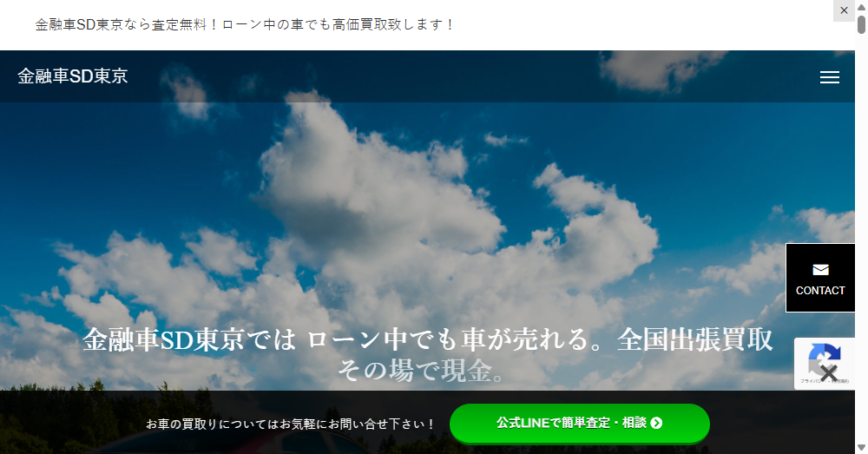Click the scrollbar up arrow

click(861, 6)
